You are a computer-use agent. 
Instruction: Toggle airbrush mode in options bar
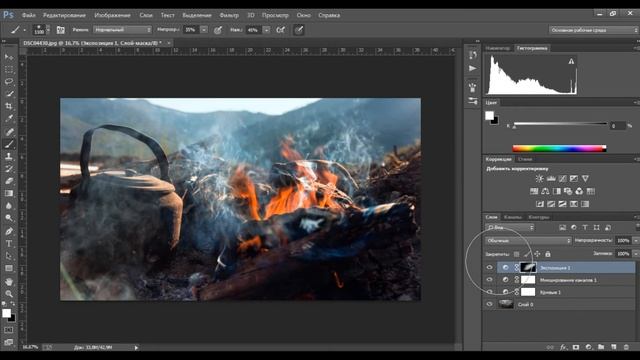281,30
